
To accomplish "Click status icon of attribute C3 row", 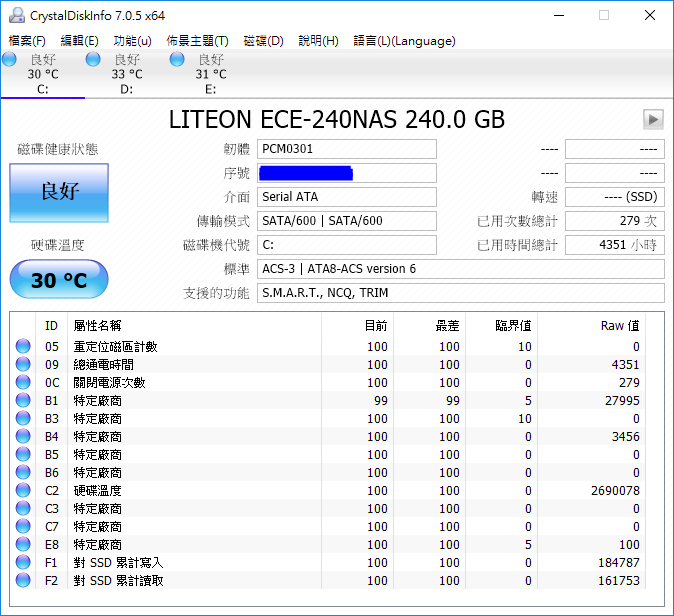I will pyautogui.click(x=23, y=508).
